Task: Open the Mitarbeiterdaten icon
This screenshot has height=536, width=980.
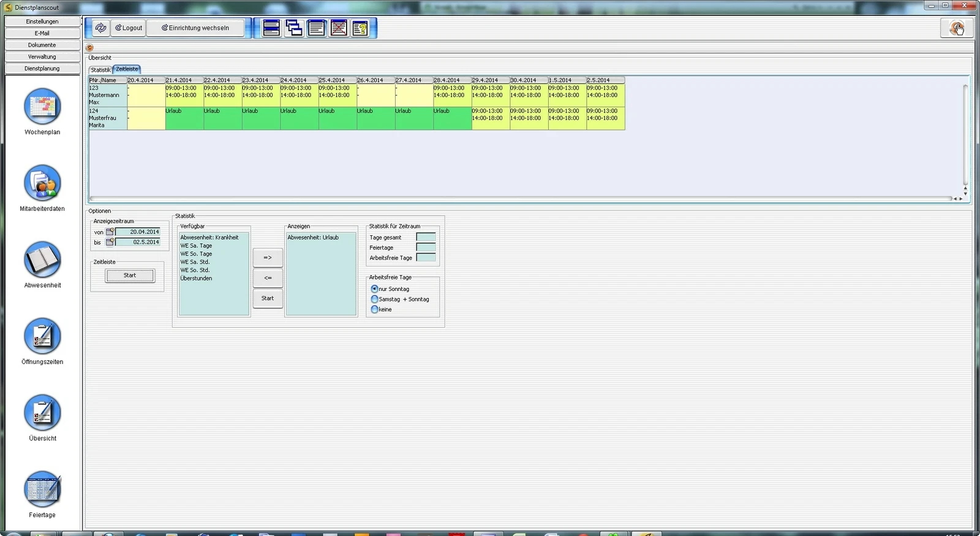Action: click(42, 183)
